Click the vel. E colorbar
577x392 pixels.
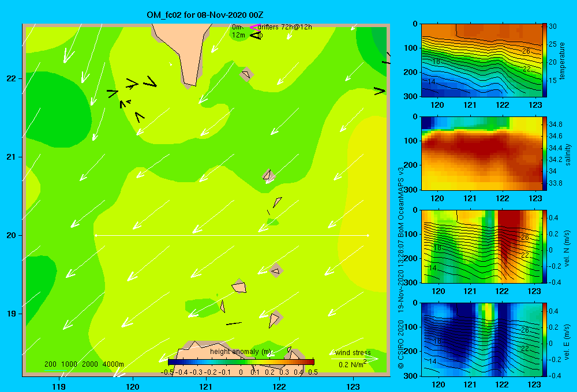[545, 340]
